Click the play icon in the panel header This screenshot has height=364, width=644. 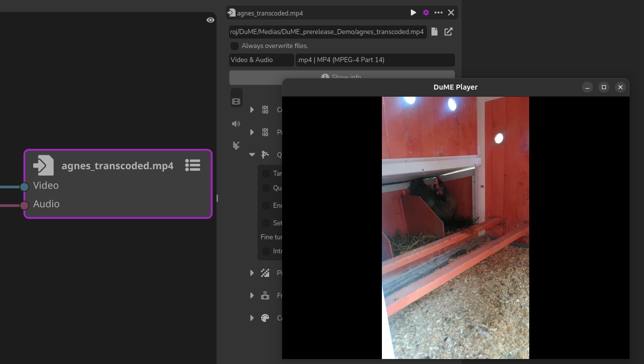tap(413, 13)
